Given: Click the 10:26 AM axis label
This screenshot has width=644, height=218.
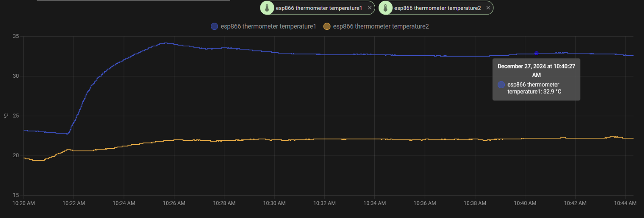Looking at the screenshot, I should [174, 203].
